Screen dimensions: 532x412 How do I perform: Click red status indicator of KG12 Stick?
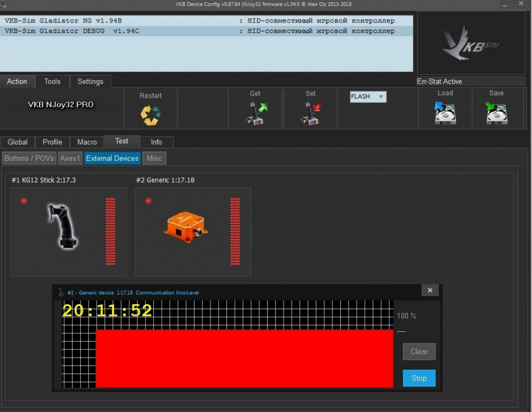click(24, 201)
